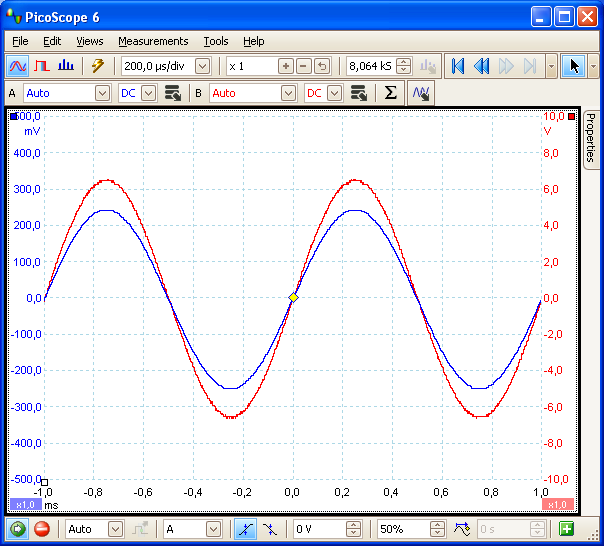Go to previous waveform buffer

[x=482, y=66]
